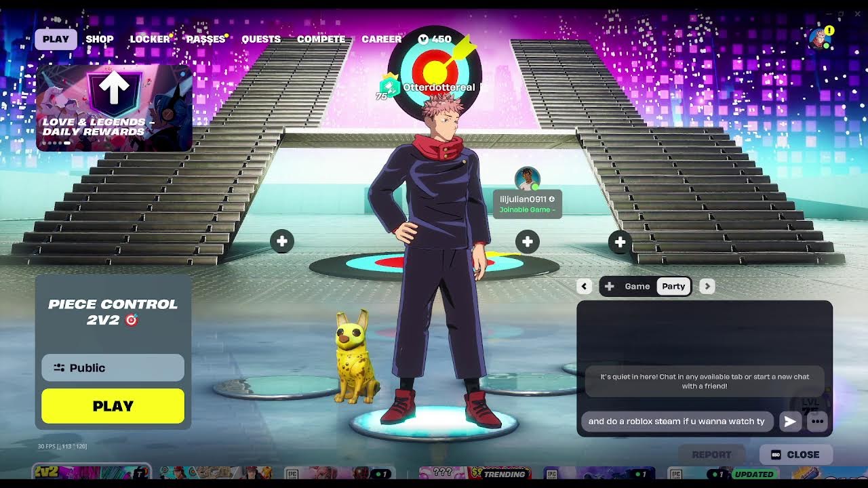Click the rank badge beside Otterdottereal

389,87
